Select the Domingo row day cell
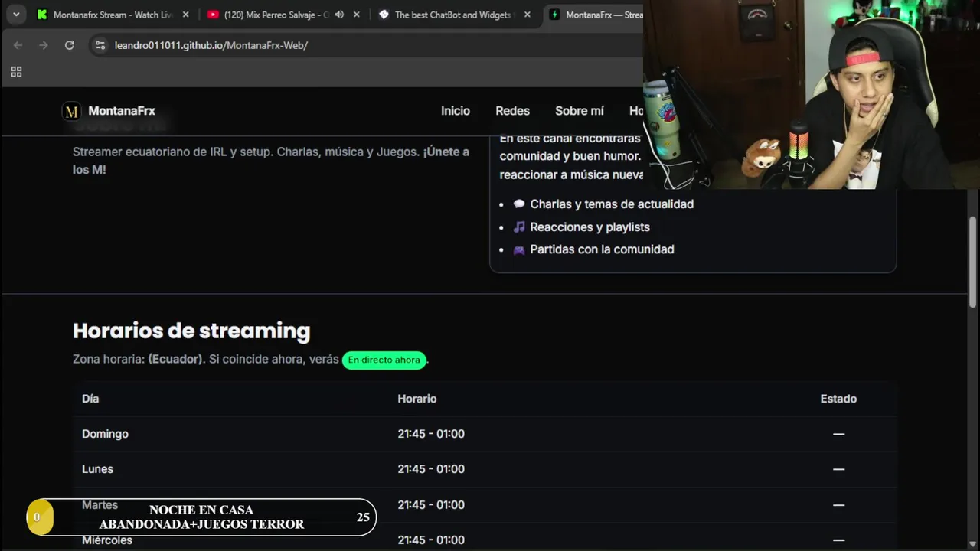Screen dimensions: 980x551 click(105, 434)
